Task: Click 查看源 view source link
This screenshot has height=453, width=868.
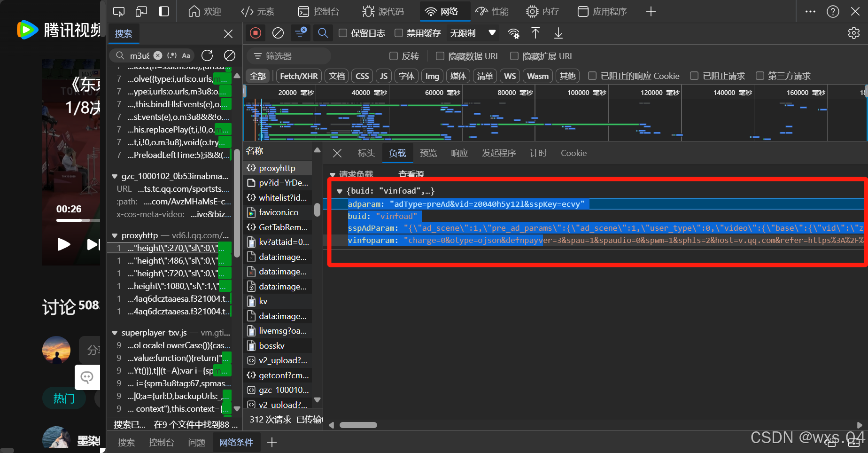Action: 411,174
